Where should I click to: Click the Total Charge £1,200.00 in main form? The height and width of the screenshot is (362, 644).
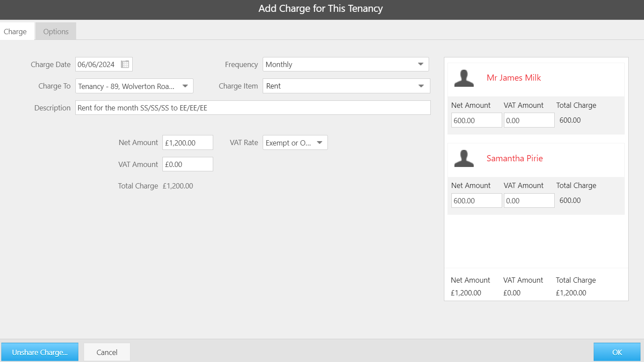[x=178, y=186]
